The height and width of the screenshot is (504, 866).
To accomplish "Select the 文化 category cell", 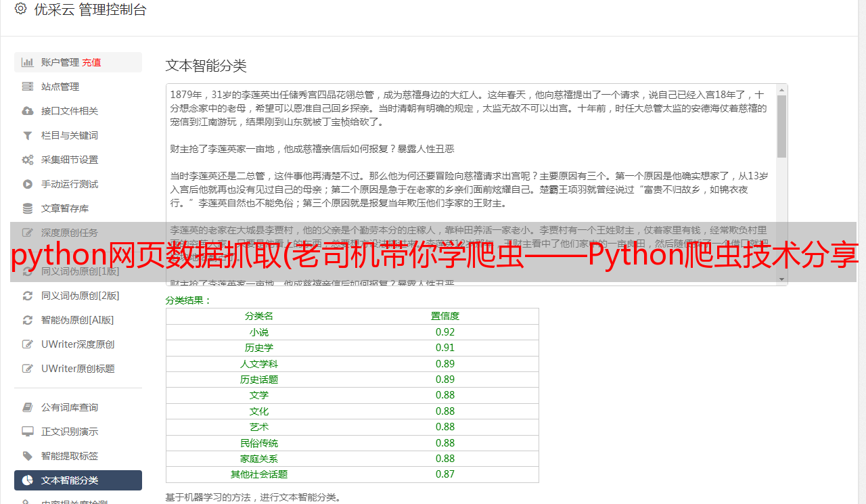I will click(x=259, y=411).
